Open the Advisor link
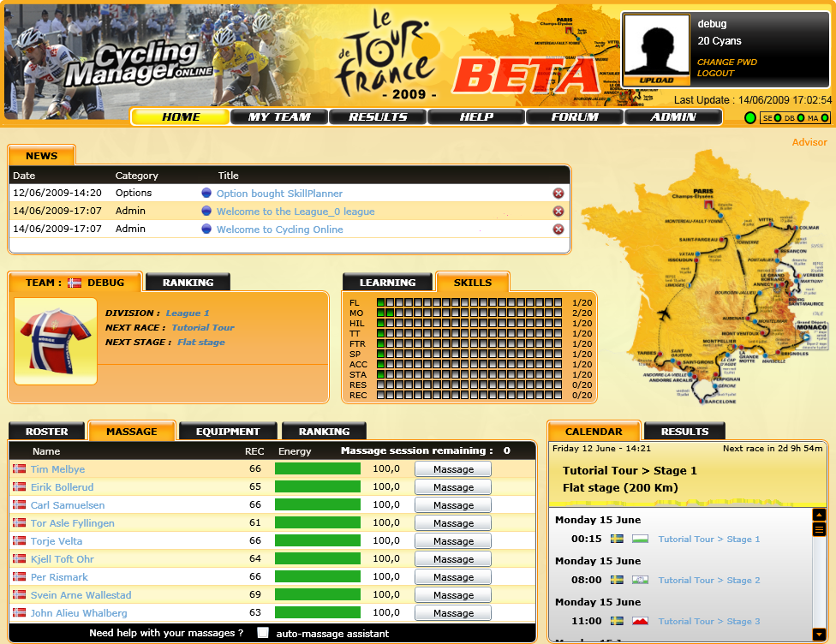 pyautogui.click(x=809, y=142)
